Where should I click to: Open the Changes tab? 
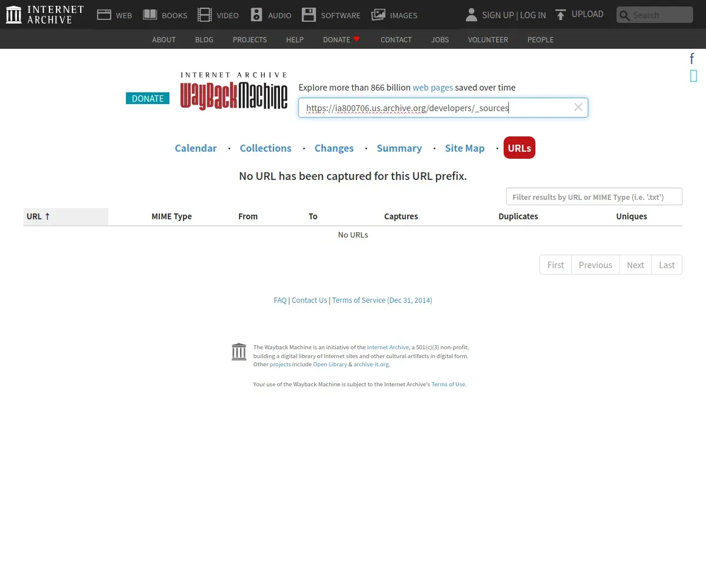334,148
